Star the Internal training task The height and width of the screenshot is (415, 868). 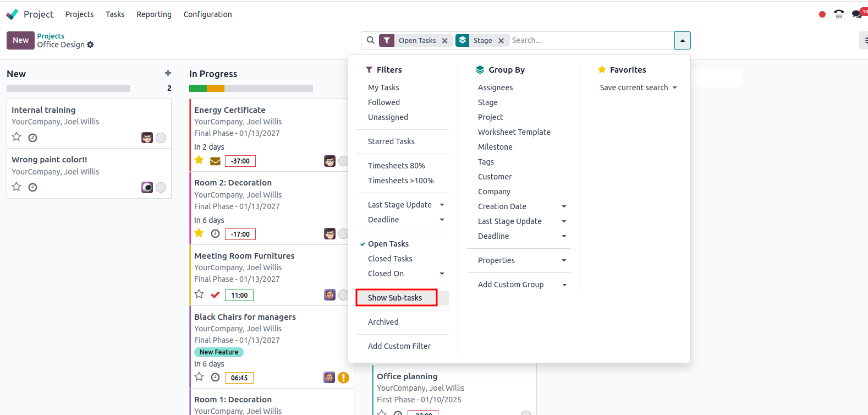pyautogui.click(x=17, y=137)
